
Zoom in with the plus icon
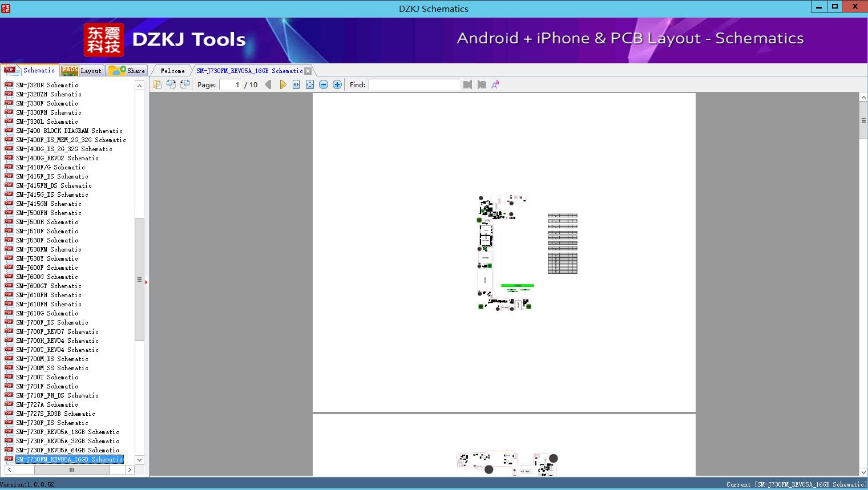coord(337,84)
